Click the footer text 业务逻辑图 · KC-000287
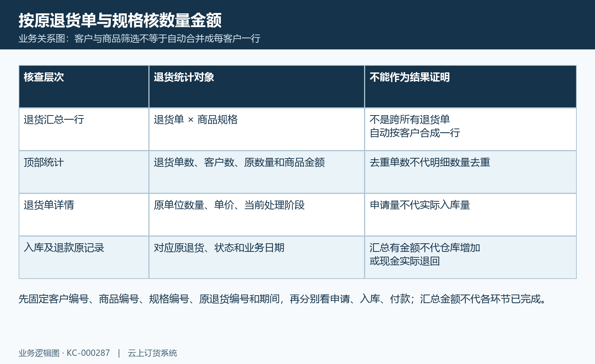Screen dimensions: 595x364 coord(64,353)
